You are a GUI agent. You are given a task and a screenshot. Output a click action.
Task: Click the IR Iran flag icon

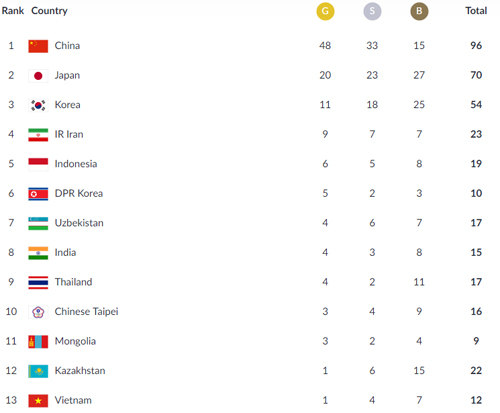38,135
